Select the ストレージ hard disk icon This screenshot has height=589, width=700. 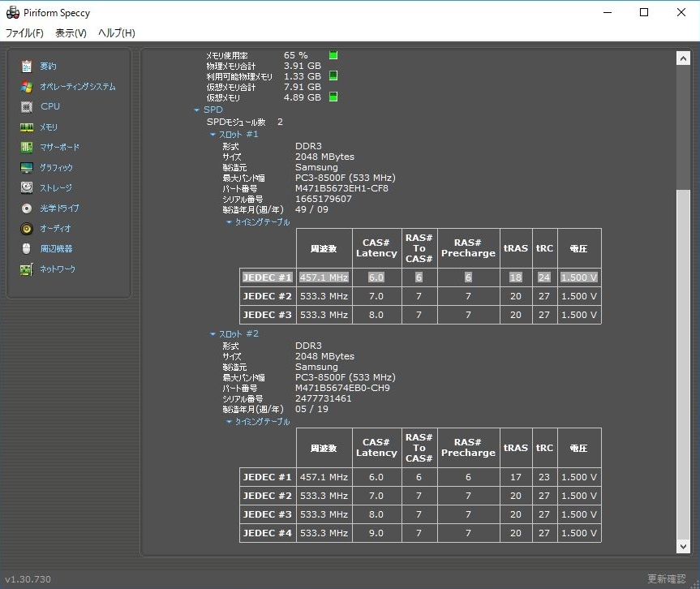(27, 187)
